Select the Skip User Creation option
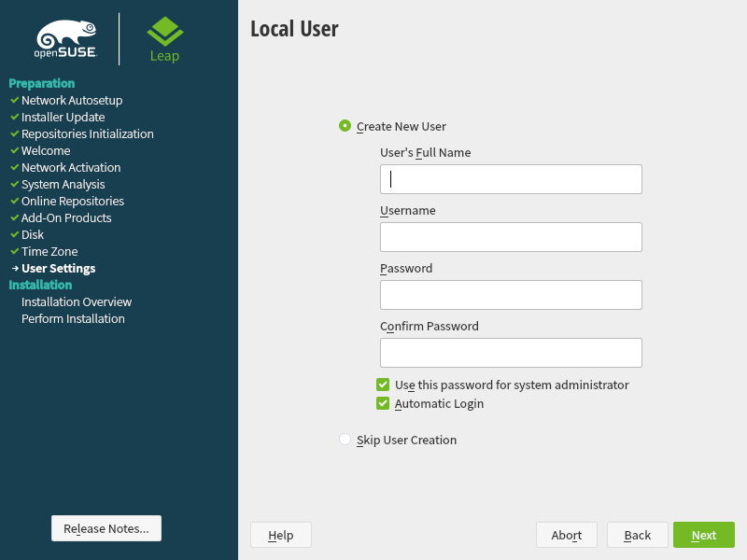 coord(345,440)
